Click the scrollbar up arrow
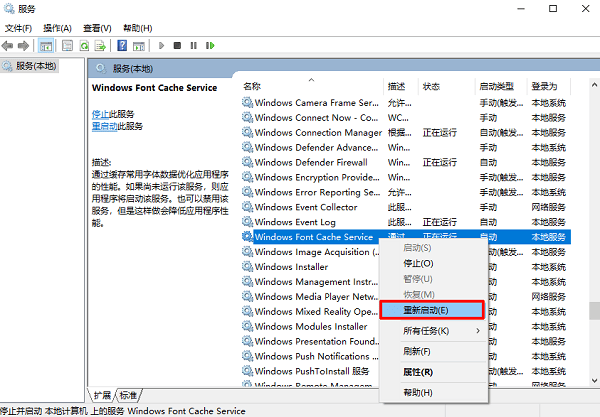 [594, 85]
